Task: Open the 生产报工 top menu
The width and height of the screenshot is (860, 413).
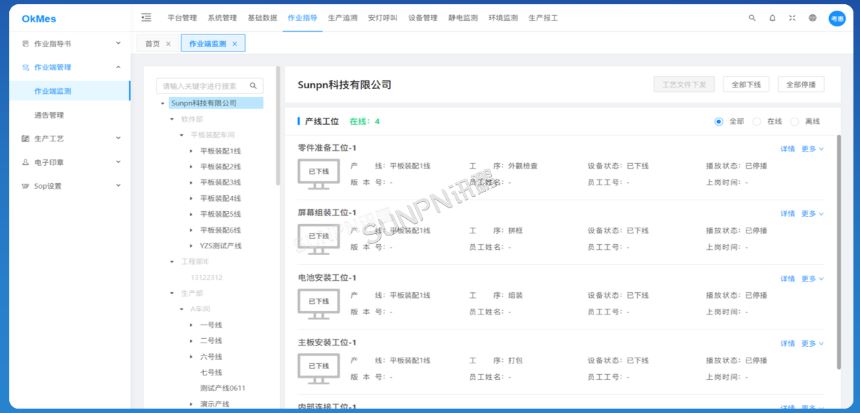Action: click(543, 18)
